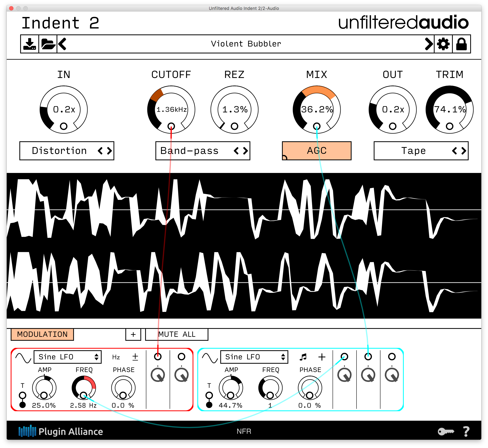
Task: Click the red LFO first output jack
Action: click(158, 357)
